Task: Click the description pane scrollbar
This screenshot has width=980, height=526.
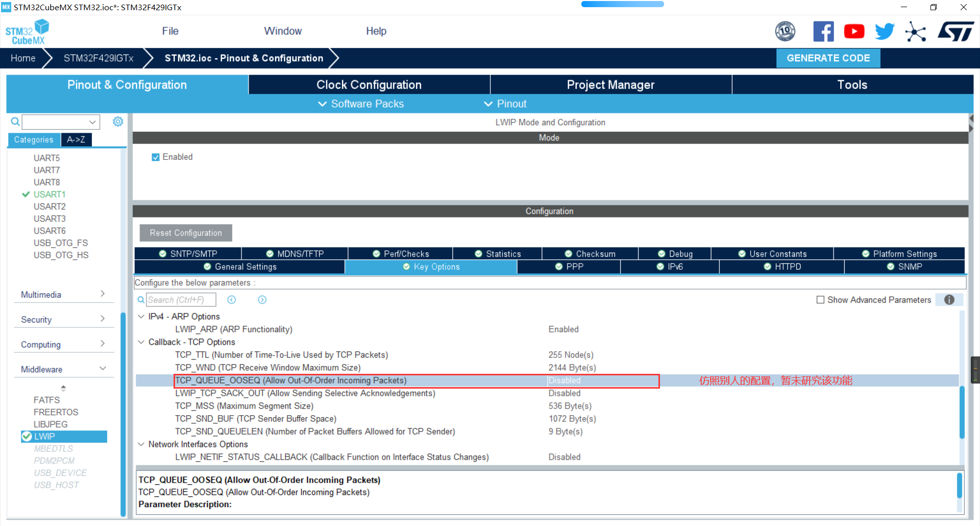Action: pos(959,485)
